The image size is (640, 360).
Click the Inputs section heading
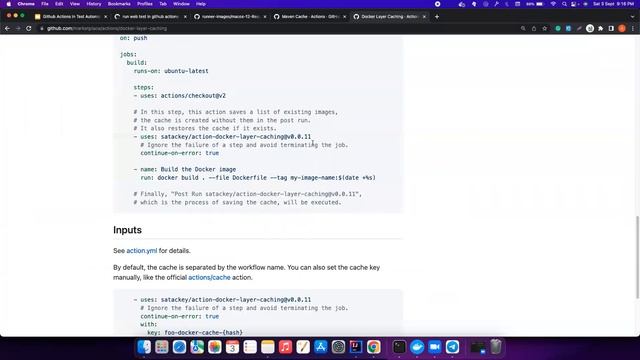(127, 230)
